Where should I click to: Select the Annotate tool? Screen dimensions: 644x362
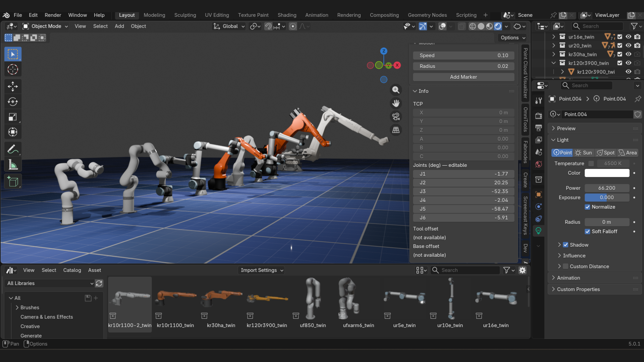pos(12,149)
